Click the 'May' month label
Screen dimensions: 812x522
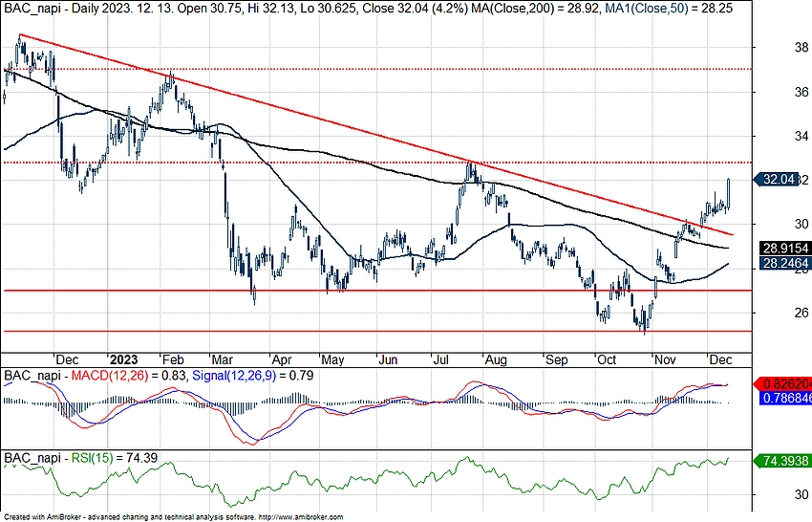pyautogui.click(x=333, y=360)
